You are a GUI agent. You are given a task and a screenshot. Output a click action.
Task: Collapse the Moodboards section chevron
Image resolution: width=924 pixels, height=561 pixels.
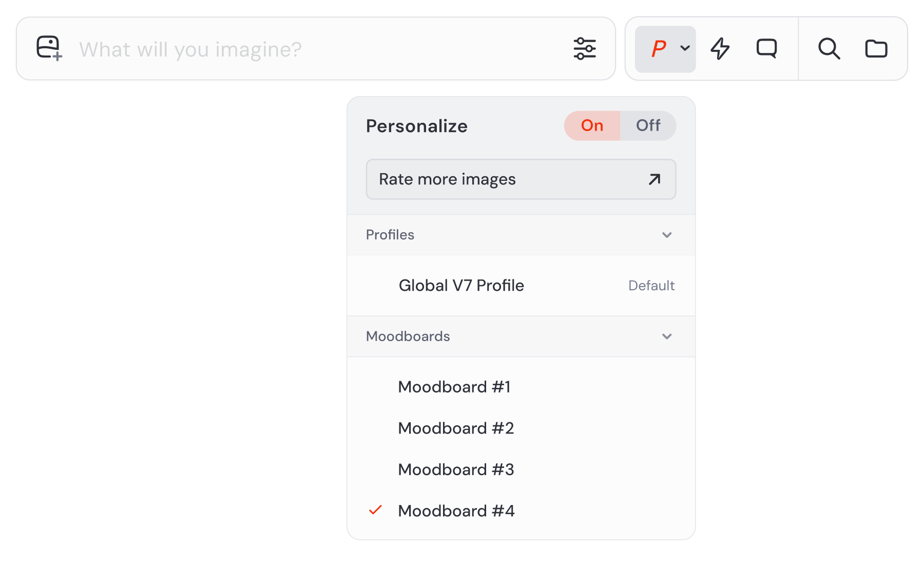[x=667, y=336]
